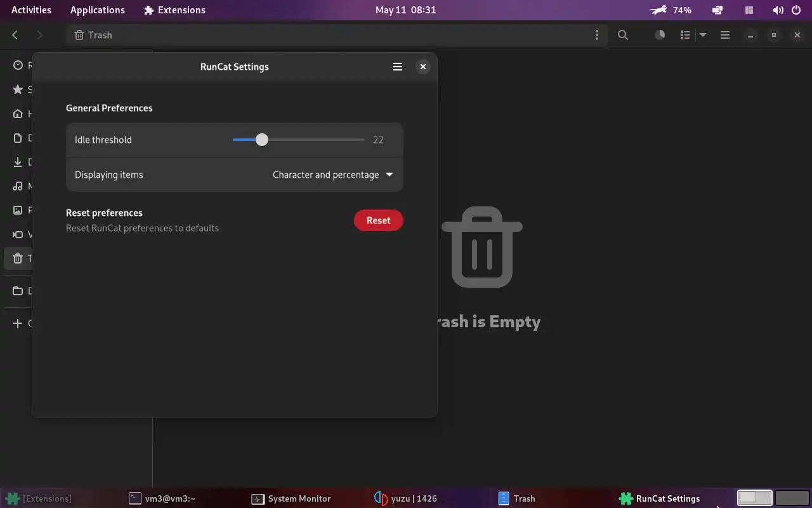Image resolution: width=812 pixels, height=508 pixels.
Task: Open the power menu icon in top bar
Action: [x=797, y=10]
